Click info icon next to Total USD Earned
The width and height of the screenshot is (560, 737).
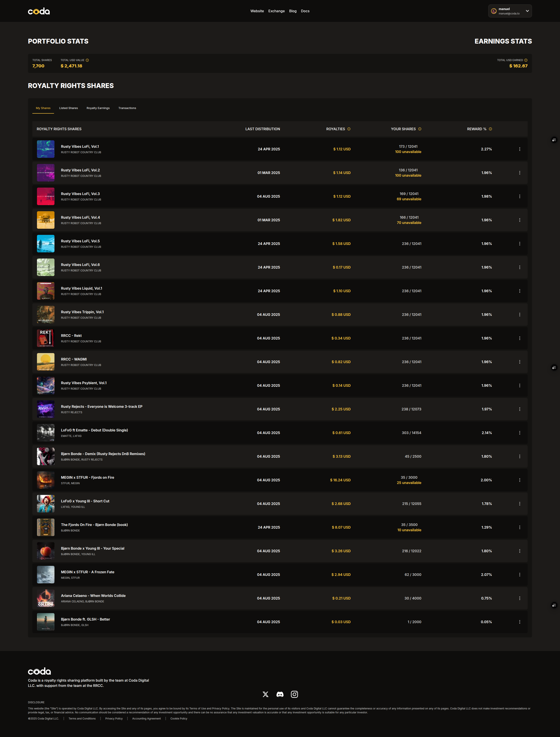point(526,60)
